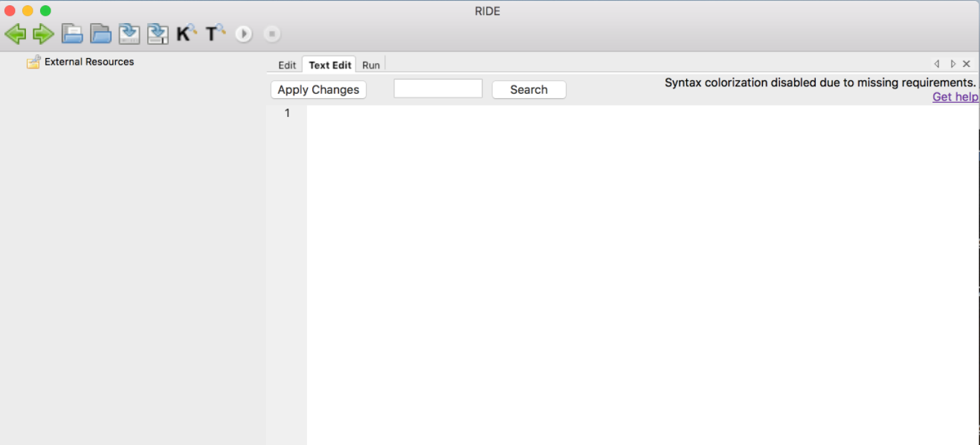Run the test suite with play button
Viewport: 980px width, 445px height.
(x=243, y=33)
